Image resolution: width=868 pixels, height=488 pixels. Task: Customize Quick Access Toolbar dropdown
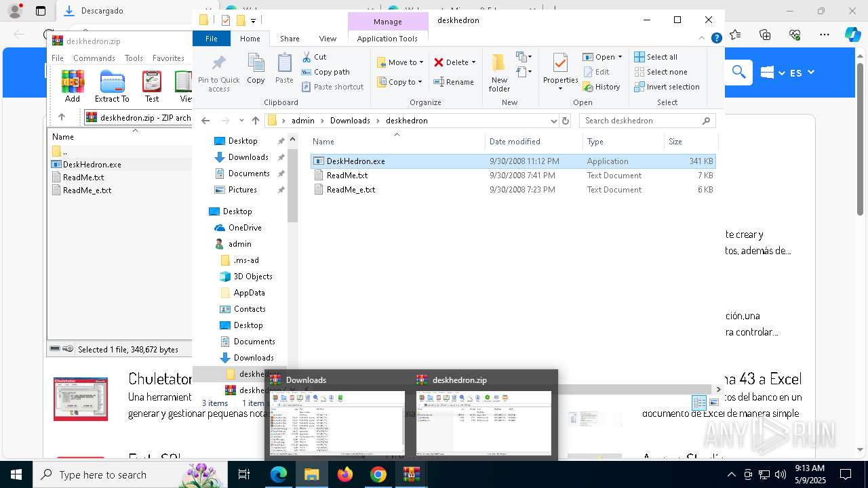pyautogui.click(x=253, y=20)
